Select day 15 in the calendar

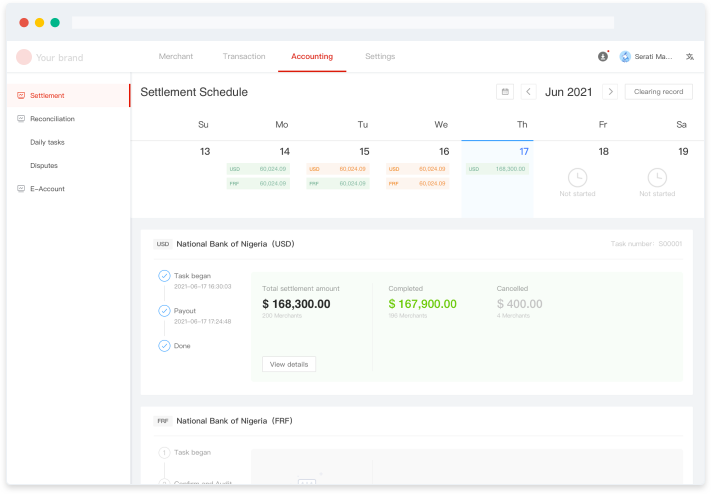tap(364, 152)
